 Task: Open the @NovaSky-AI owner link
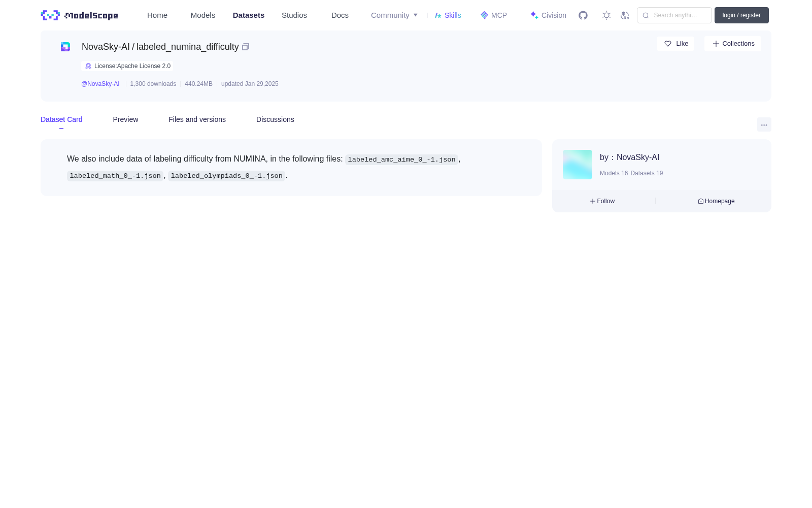(100, 84)
